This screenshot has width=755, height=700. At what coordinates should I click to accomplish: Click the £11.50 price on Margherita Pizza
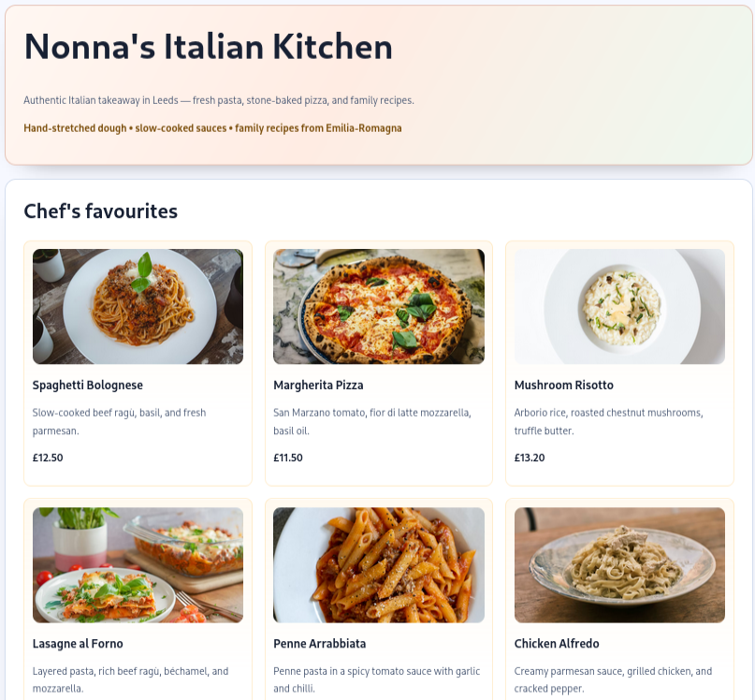[x=288, y=458]
